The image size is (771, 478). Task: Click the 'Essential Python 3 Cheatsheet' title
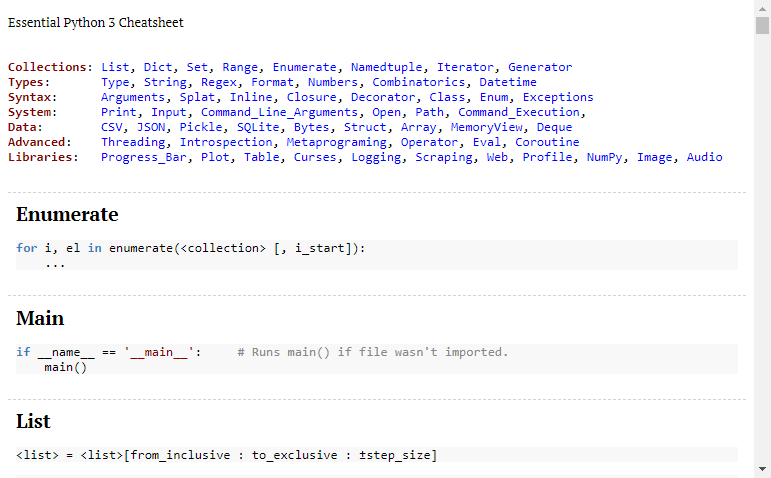pos(95,23)
